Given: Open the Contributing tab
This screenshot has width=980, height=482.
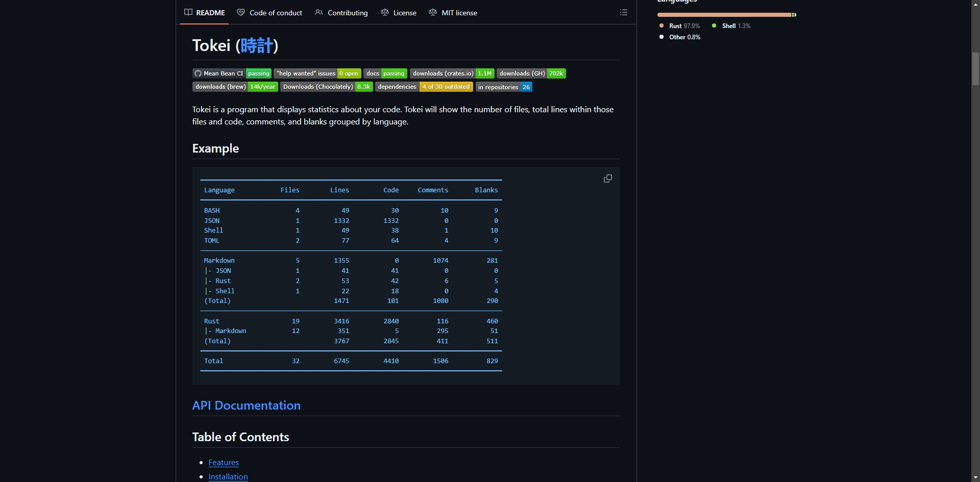Looking at the screenshot, I should pyautogui.click(x=341, y=12).
